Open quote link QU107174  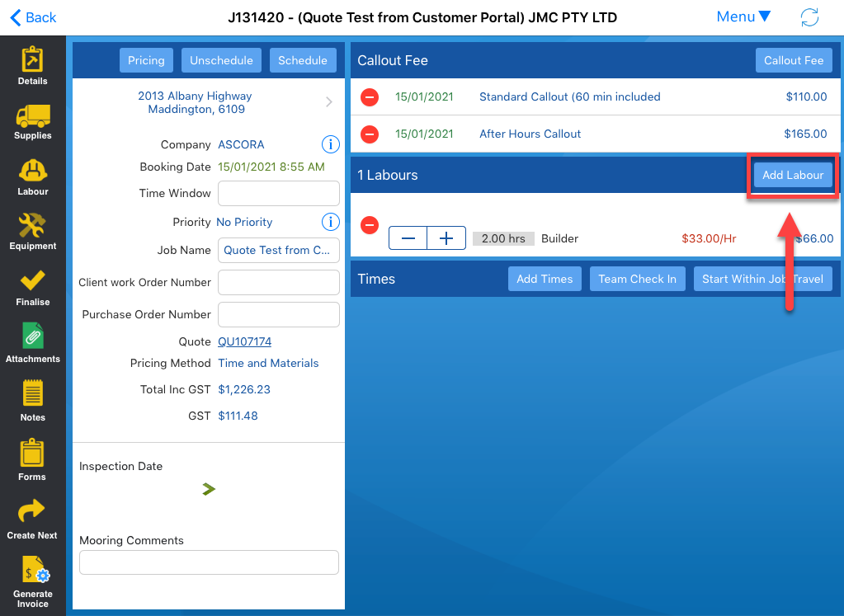coord(244,341)
